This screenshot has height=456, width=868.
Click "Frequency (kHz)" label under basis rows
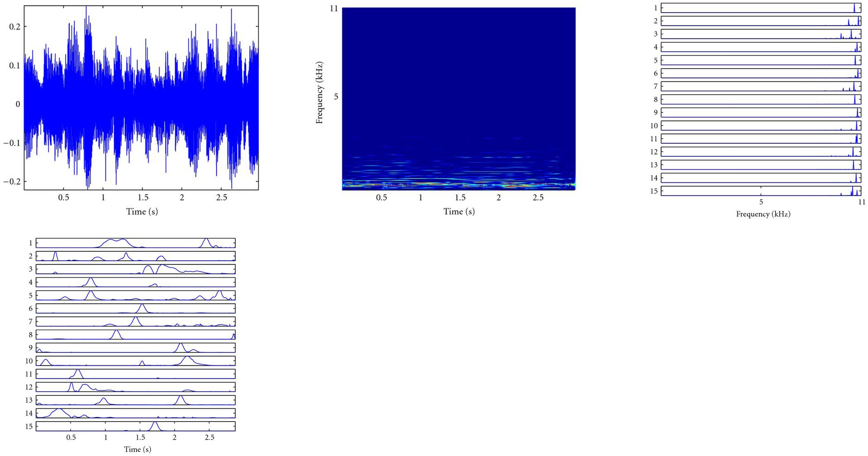point(763,214)
